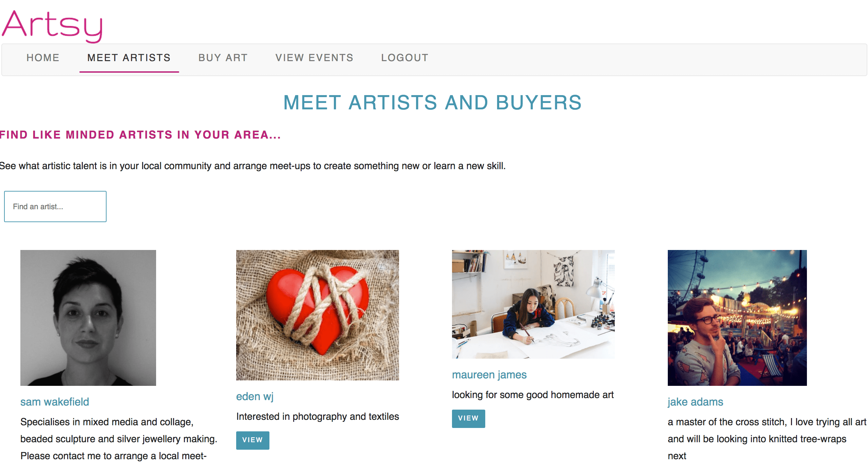Follow the eden wj name link

(x=255, y=396)
